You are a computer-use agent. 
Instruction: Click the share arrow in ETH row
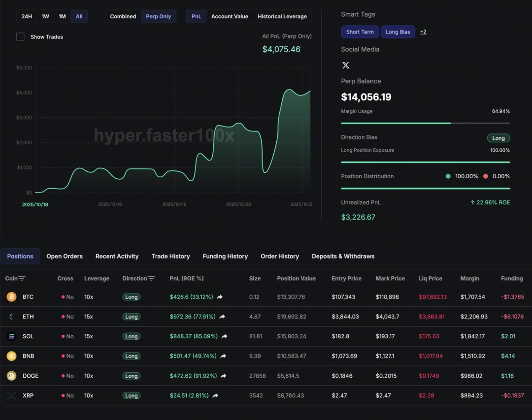tap(222, 317)
